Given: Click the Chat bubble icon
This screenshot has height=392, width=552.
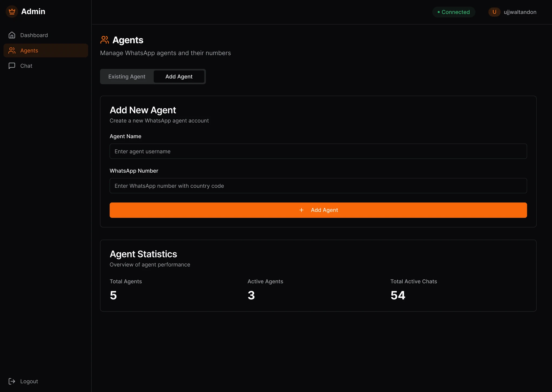Looking at the screenshot, I should 12,66.
